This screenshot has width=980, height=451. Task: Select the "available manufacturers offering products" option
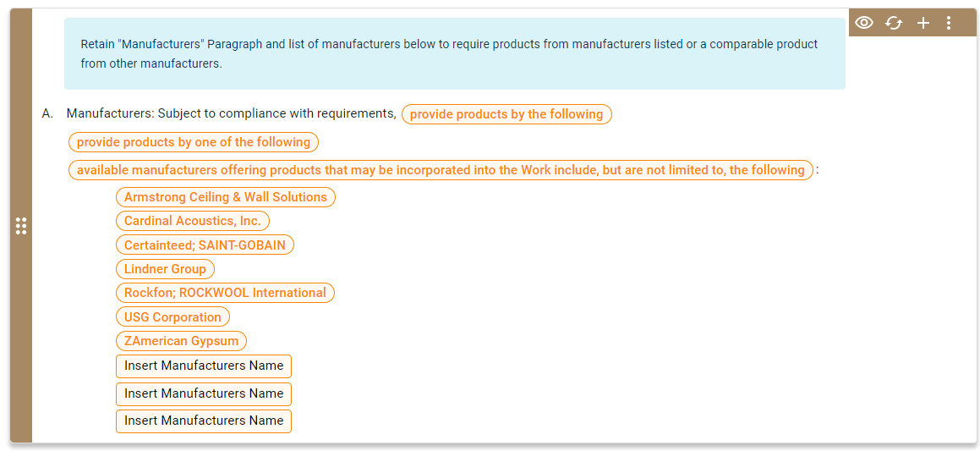point(441,170)
